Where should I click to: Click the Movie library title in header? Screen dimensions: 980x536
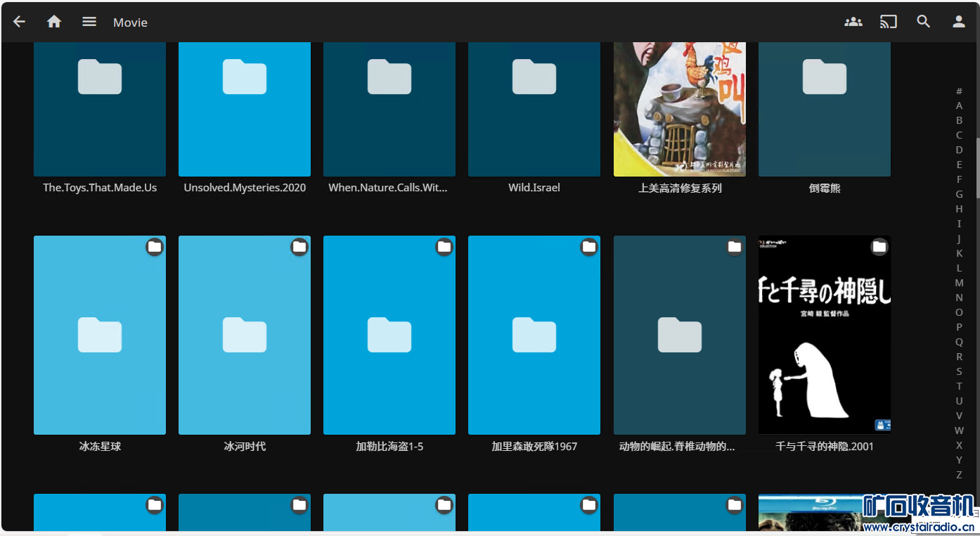pos(130,23)
